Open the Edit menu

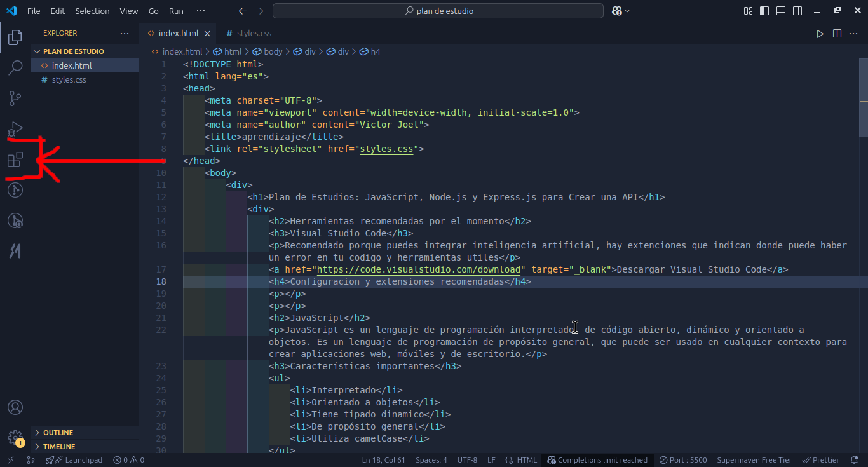[58, 11]
